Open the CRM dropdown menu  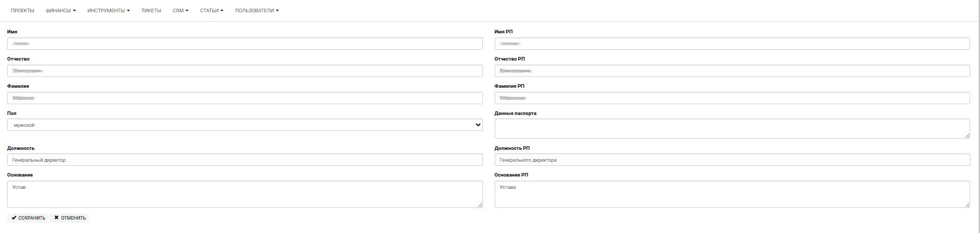(x=180, y=11)
